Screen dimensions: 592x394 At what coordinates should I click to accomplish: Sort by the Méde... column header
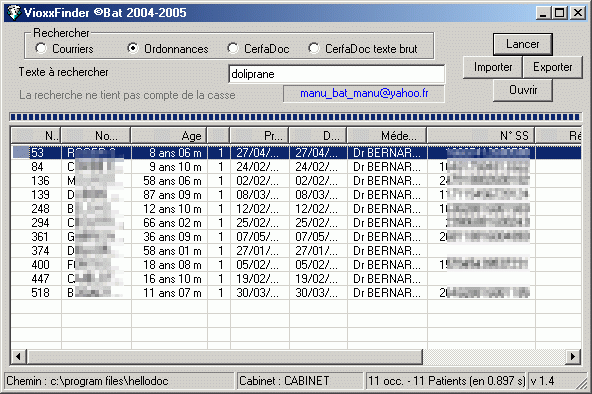pyautogui.click(x=387, y=135)
